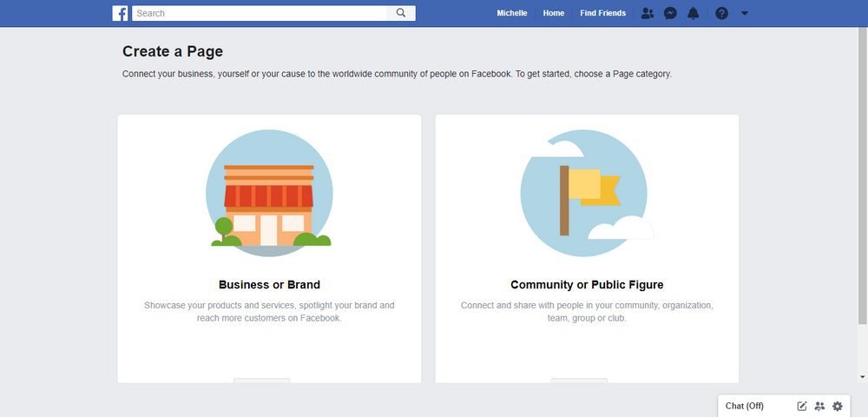Image resolution: width=868 pixels, height=417 pixels.
Task: Open the Quick Help question mark icon
Action: click(x=722, y=13)
